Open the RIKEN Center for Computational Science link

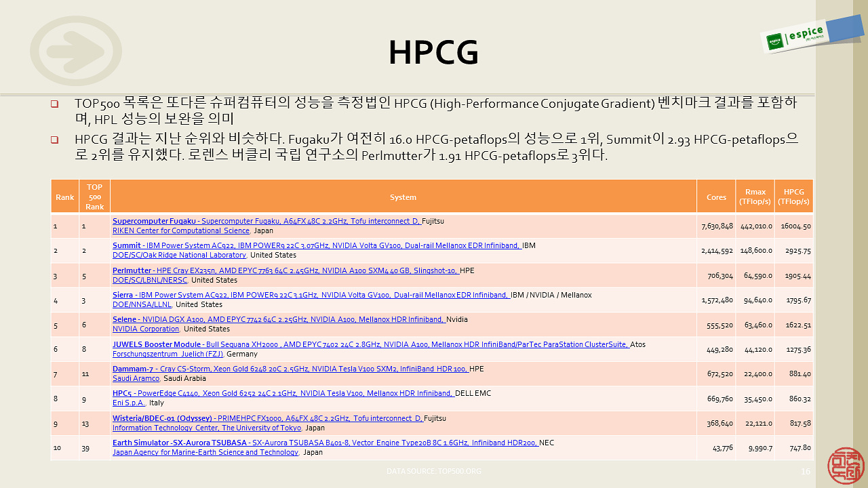coord(181,230)
